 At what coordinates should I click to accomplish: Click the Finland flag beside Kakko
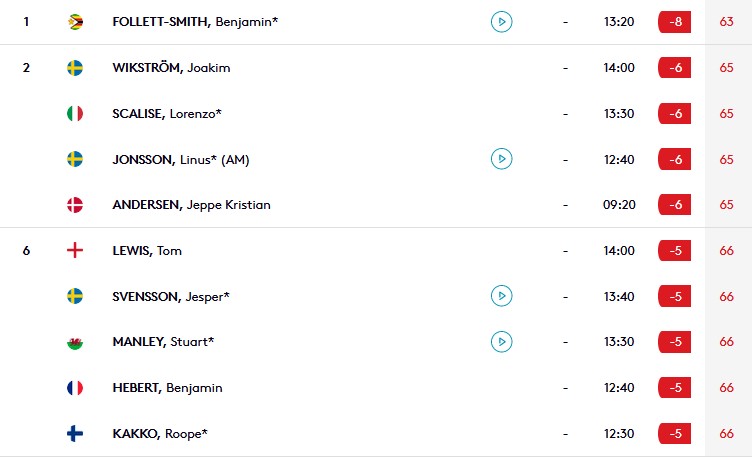coord(75,434)
